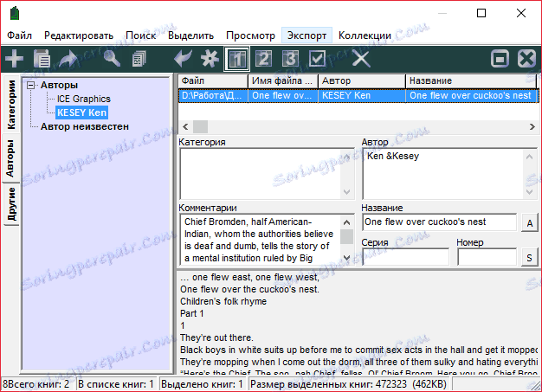This screenshot has width=542, height=392.
Task: Sort by the Файл column header
Action: [213, 80]
